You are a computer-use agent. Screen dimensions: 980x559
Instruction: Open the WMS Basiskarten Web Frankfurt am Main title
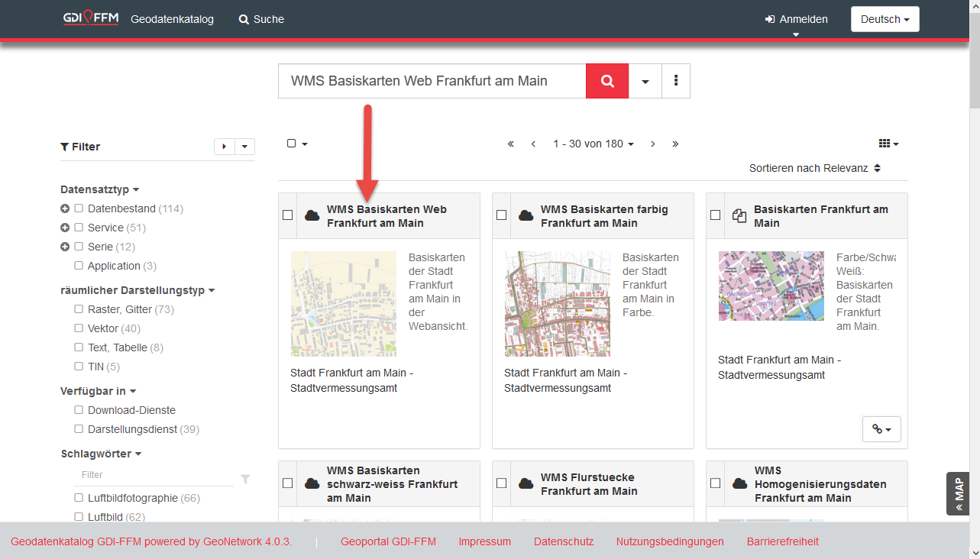click(387, 216)
